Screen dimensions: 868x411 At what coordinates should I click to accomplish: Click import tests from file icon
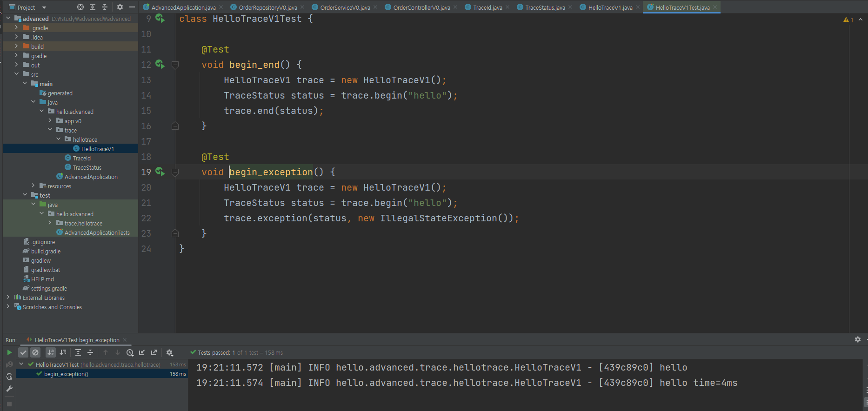[142, 352]
